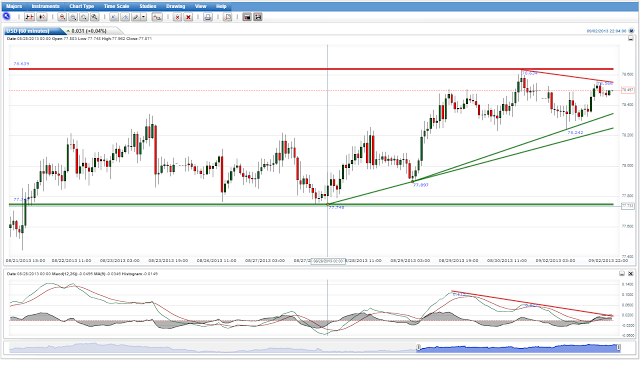Close the MACD indicator panel

(631, 273)
